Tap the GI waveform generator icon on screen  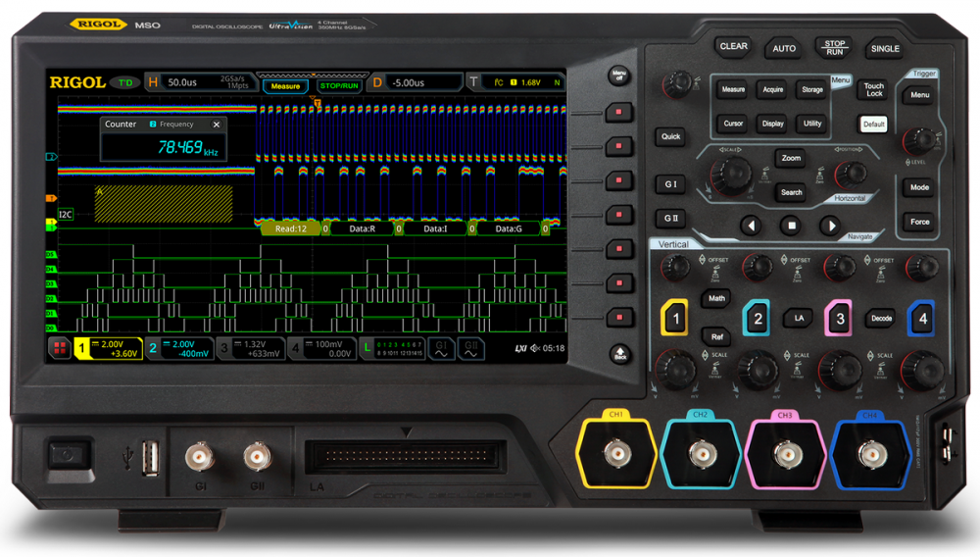[x=441, y=348]
